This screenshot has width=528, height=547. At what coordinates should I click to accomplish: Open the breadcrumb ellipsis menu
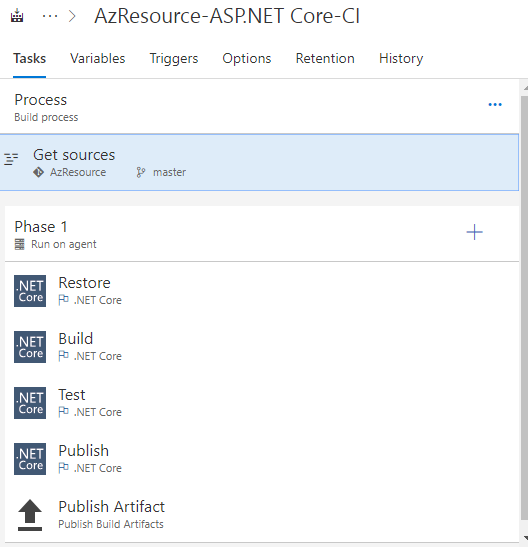(50, 16)
